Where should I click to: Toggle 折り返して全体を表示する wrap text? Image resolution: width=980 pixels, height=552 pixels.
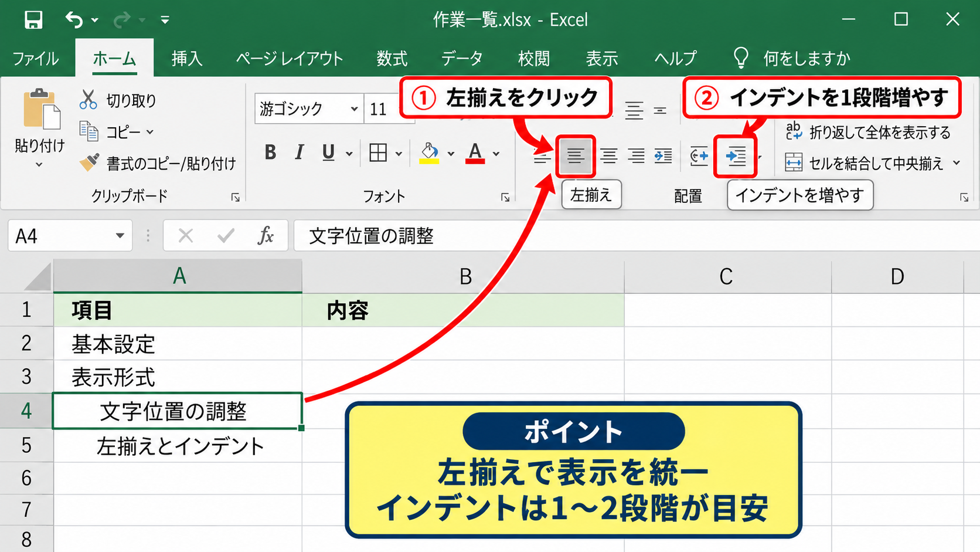[868, 133]
